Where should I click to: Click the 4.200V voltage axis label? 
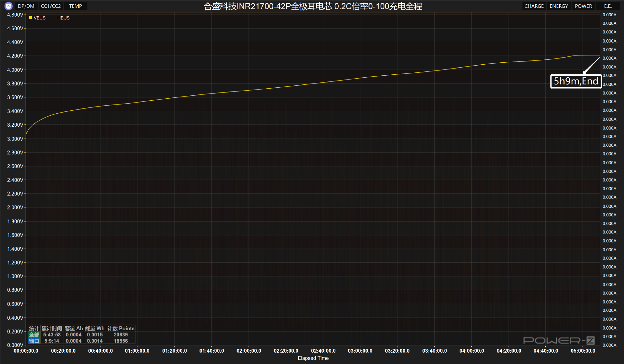[15, 56]
